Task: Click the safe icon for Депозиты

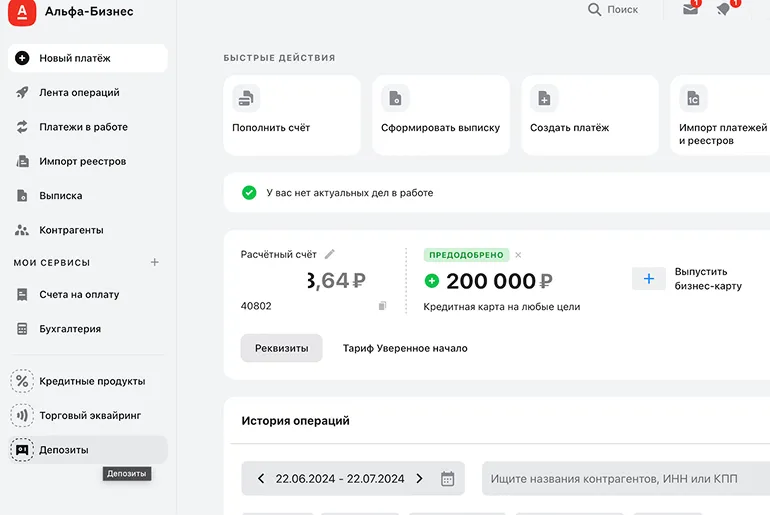Action: click(22, 450)
